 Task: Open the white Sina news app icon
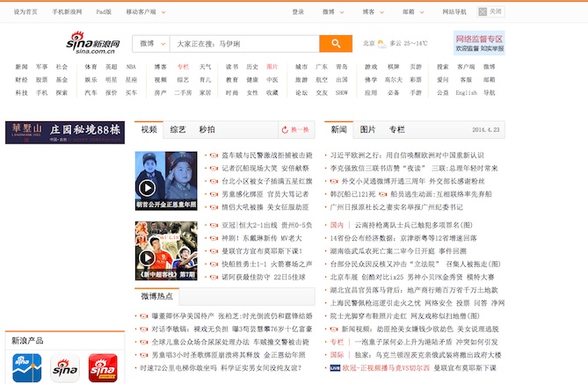click(x=65, y=367)
